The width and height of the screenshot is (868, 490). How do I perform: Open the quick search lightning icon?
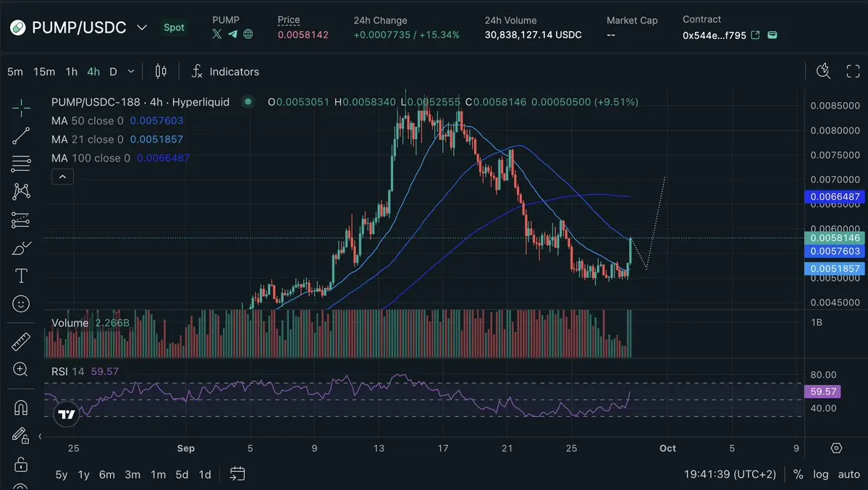[823, 71]
